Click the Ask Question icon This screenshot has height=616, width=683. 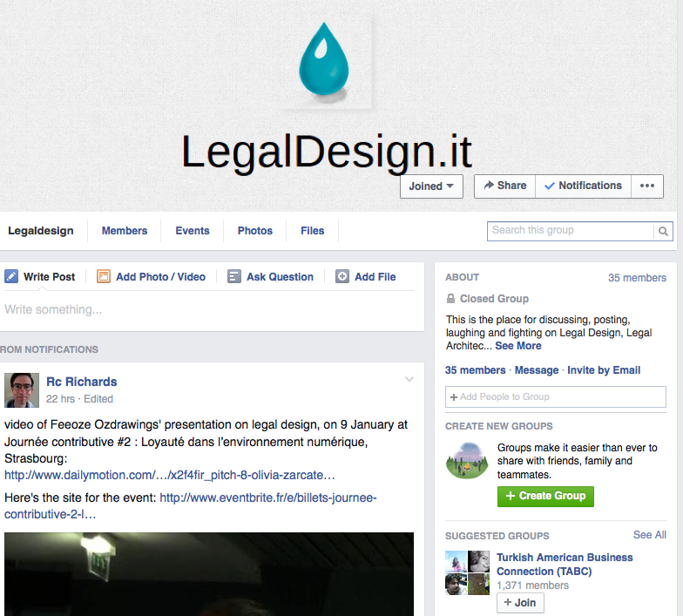click(x=233, y=277)
